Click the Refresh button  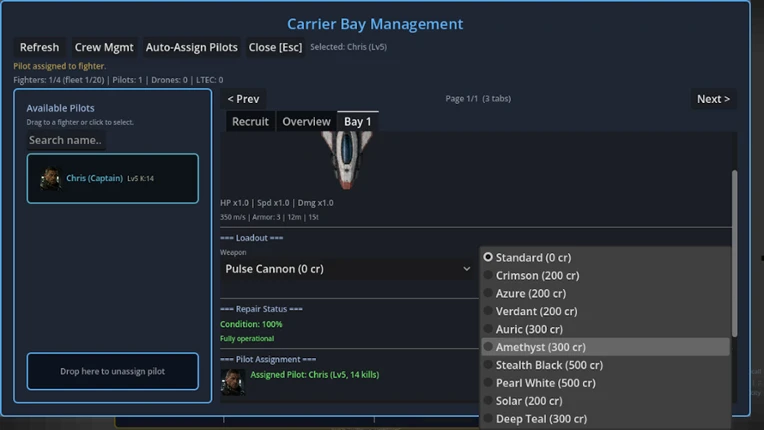click(x=39, y=47)
